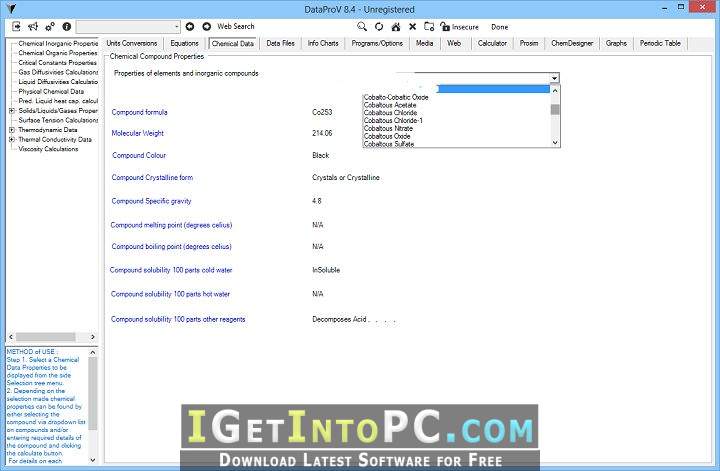Switch to Units Conversions tab
Viewport: 720px width, 471px height.
(132, 43)
